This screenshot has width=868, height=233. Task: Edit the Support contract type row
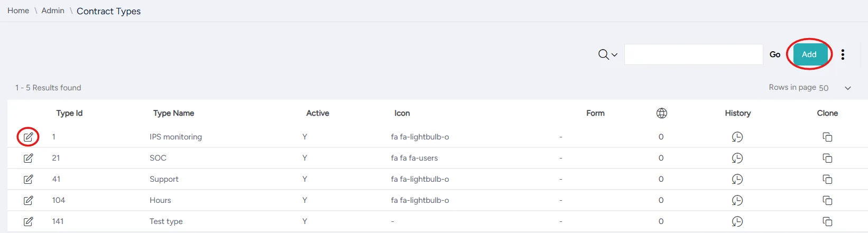coord(29,179)
